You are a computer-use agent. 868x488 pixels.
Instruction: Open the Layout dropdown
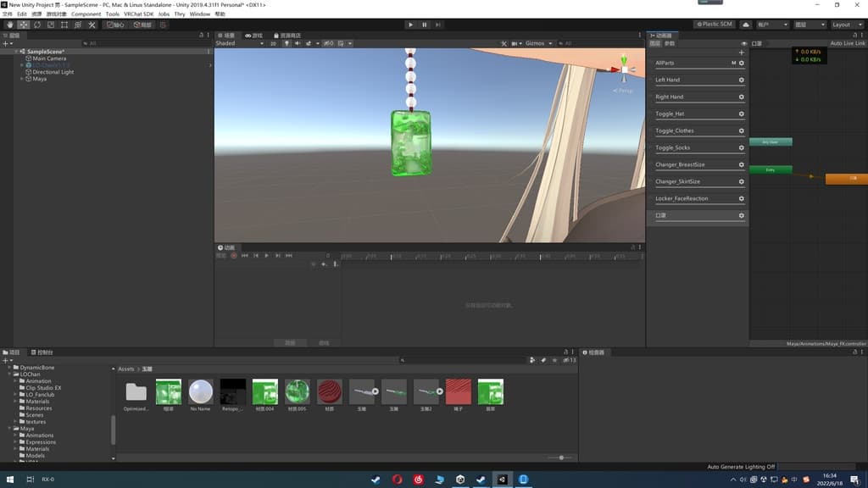tap(846, 25)
